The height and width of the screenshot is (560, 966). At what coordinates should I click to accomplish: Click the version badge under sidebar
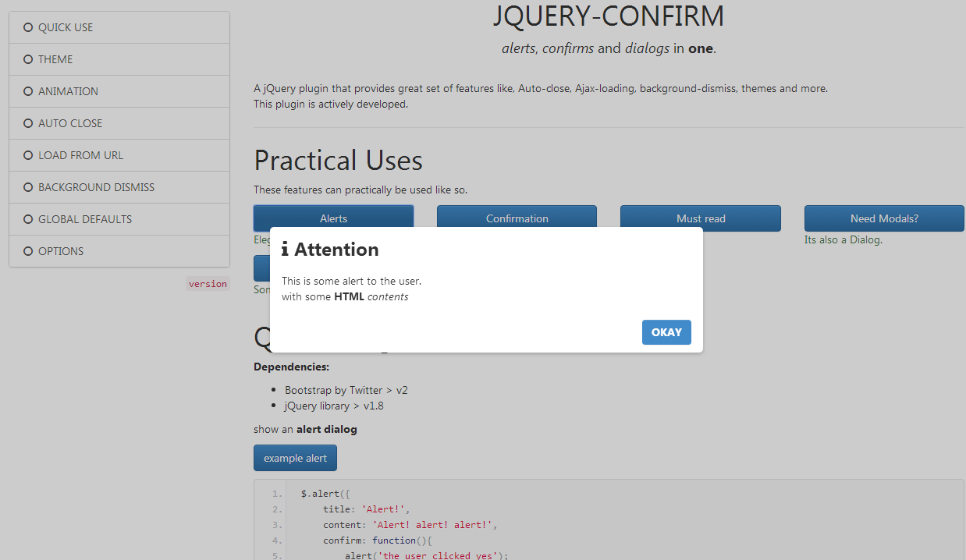click(x=208, y=284)
